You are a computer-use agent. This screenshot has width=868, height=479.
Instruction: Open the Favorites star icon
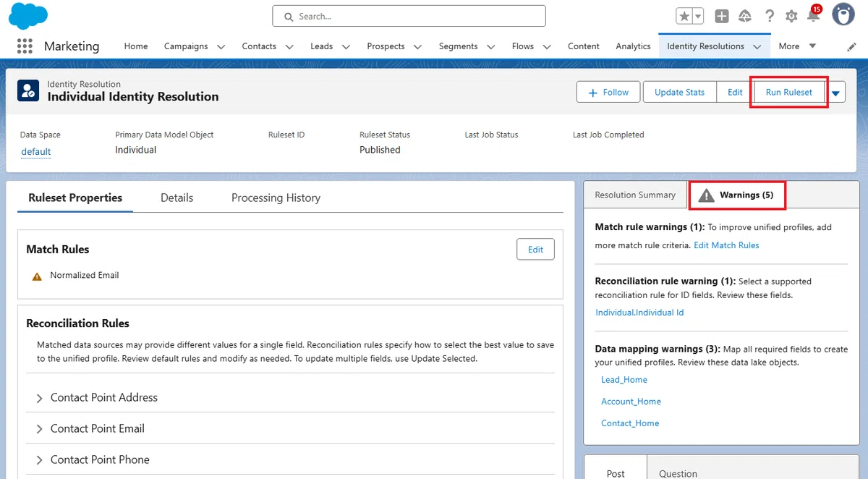click(684, 16)
